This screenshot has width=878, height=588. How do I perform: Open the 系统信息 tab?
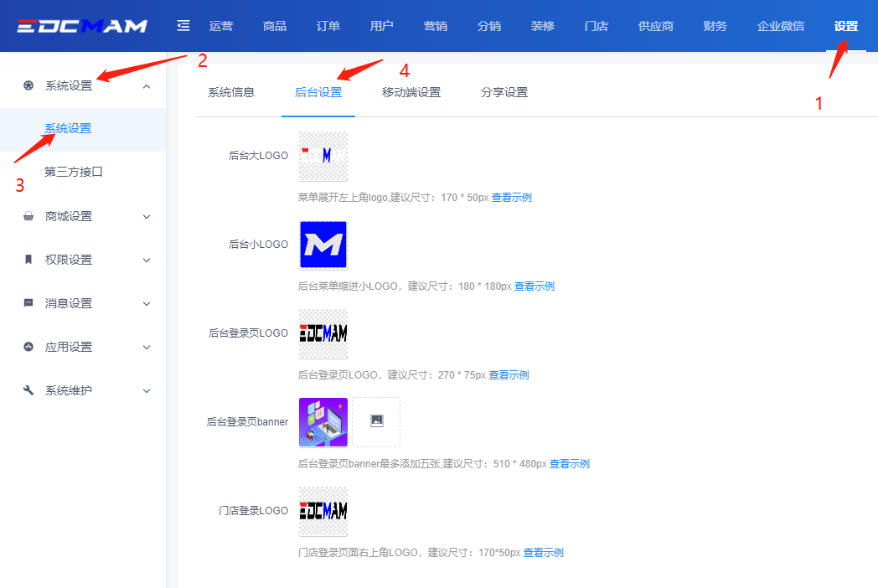click(x=231, y=92)
